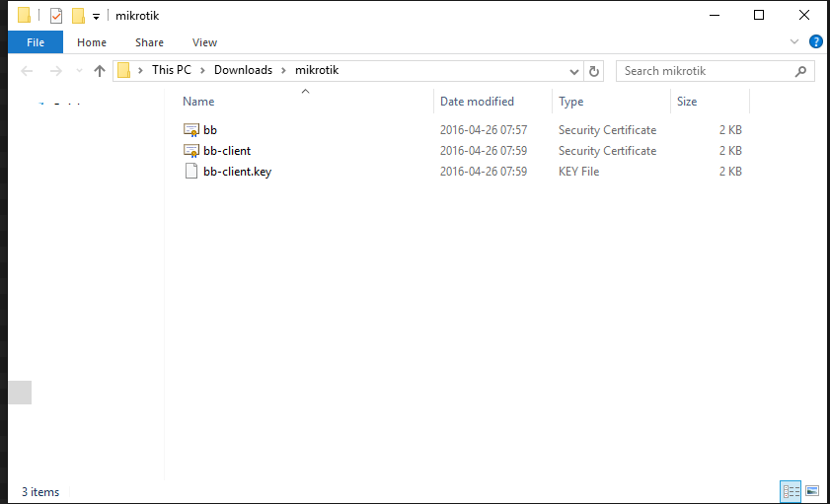Screen dimensions: 830x504
Task: Expand the address bar history dropdown
Action: [573, 71]
